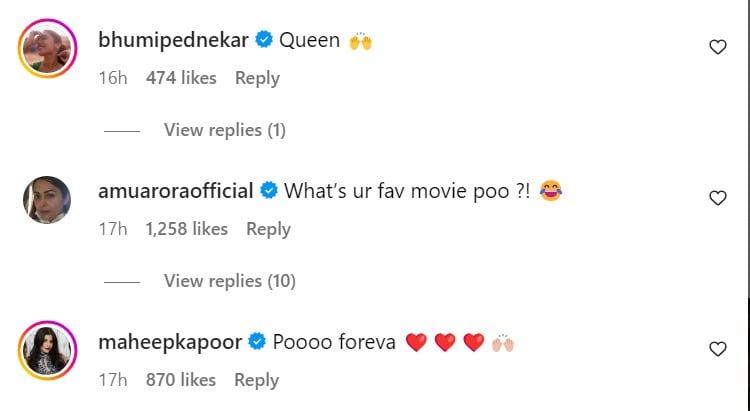This screenshot has width=750, height=411.
Task: Reply to bhumipednekar's comment
Action: (x=257, y=78)
